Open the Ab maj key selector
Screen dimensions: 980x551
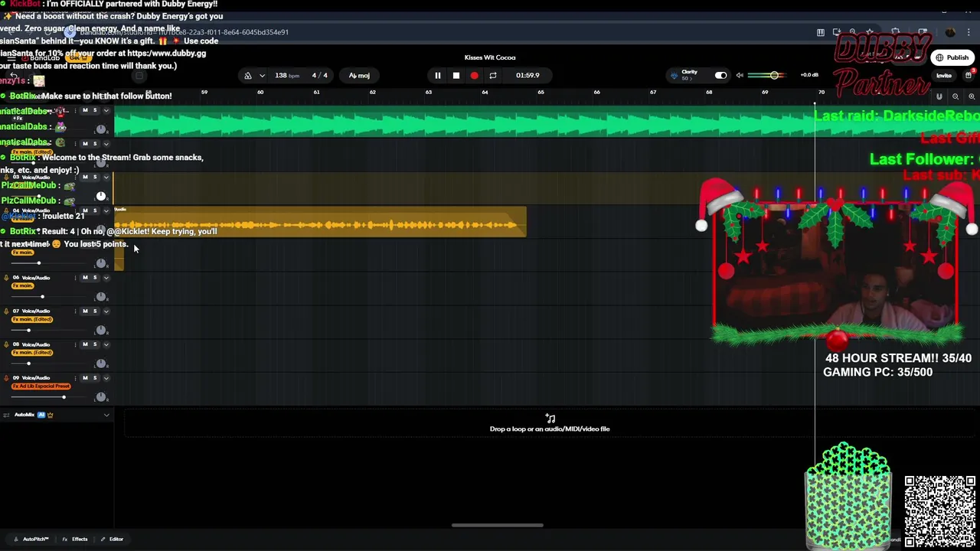click(x=359, y=76)
